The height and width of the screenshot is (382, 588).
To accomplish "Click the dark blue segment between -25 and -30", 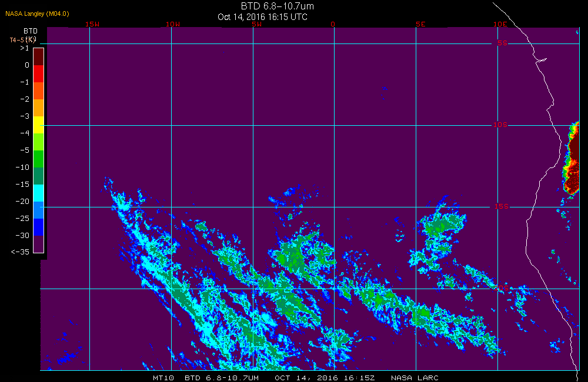I will 39,227.
